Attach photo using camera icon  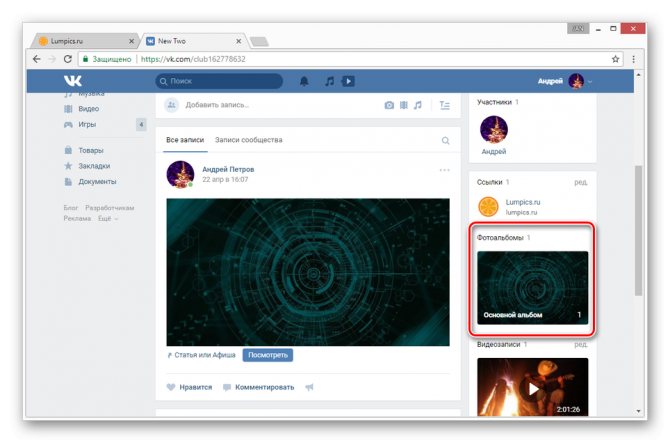[x=389, y=105]
